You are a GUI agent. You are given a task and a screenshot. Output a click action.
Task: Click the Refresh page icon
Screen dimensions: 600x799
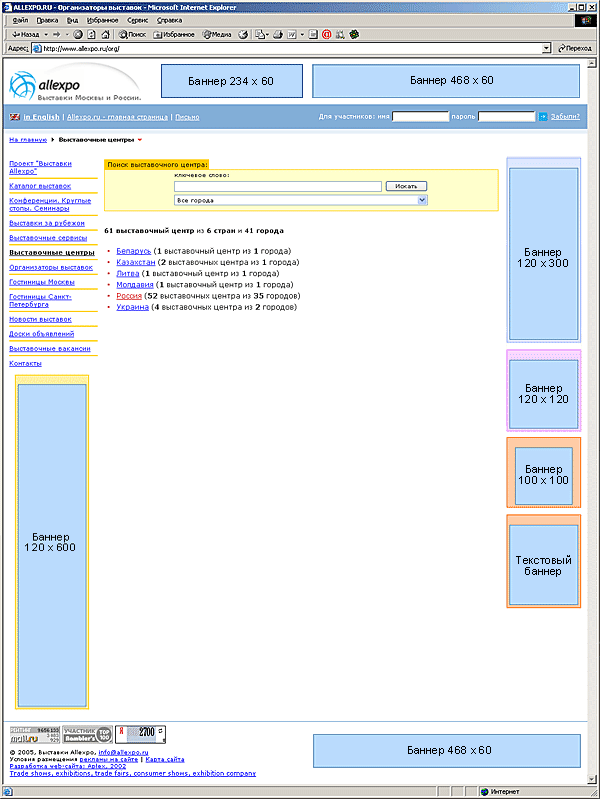(92, 35)
